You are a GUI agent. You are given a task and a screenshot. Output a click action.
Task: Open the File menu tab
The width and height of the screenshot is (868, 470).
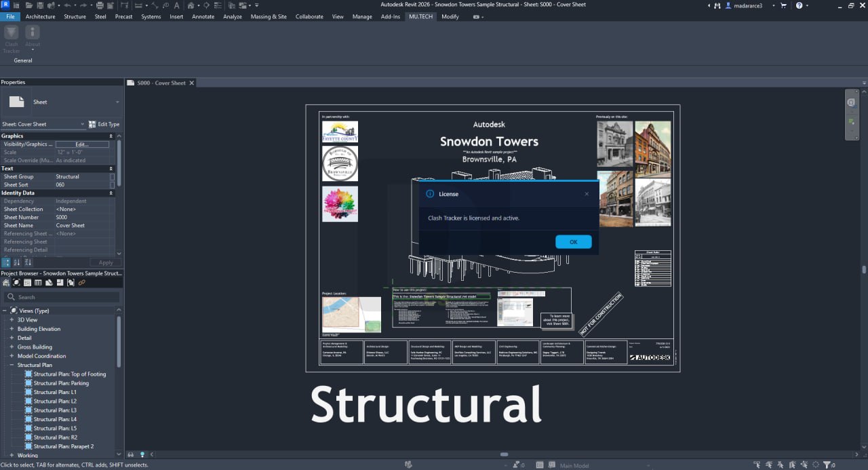(x=10, y=16)
